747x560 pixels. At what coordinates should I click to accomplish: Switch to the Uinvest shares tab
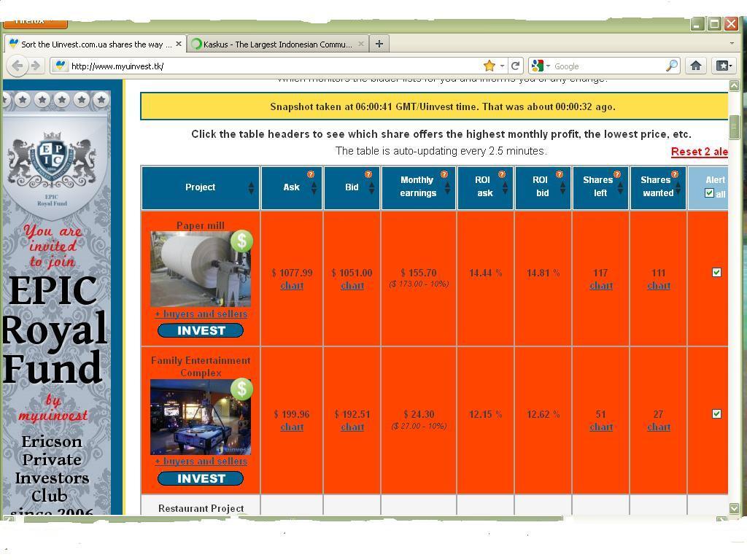95,44
